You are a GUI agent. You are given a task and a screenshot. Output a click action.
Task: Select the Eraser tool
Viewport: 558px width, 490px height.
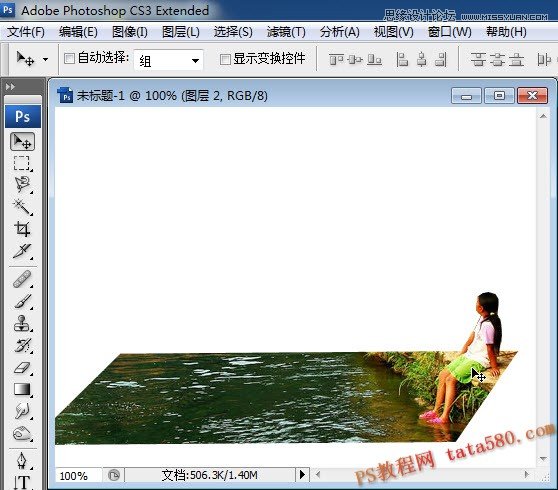22,367
